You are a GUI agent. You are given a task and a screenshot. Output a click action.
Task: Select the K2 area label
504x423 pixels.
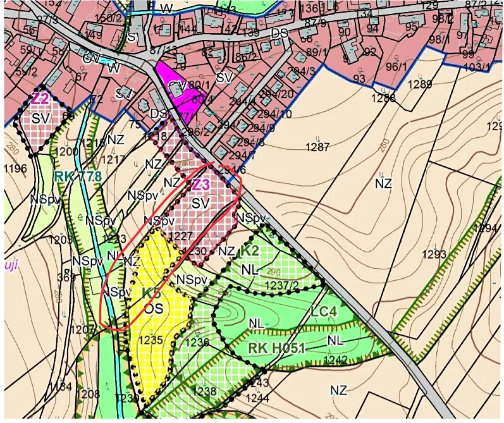(249, 251)
